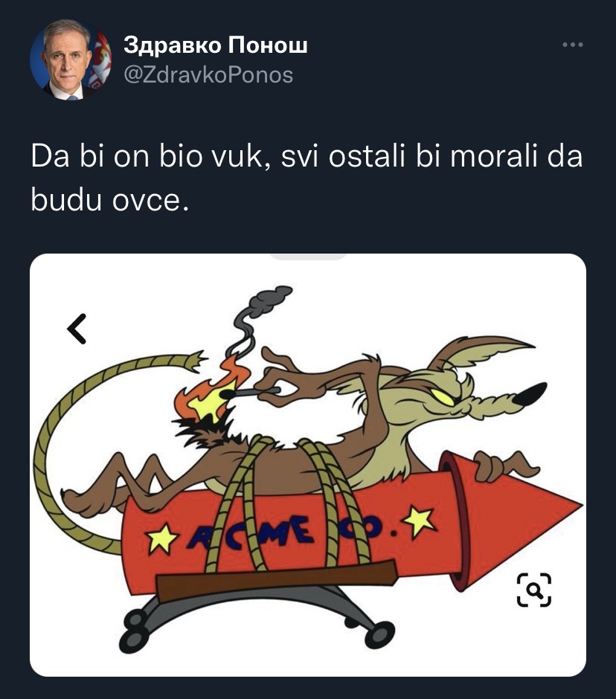Select the tweet text starting "Da bi on bio vuk"
The image size is (616, 699).
[x=307, y=178]
